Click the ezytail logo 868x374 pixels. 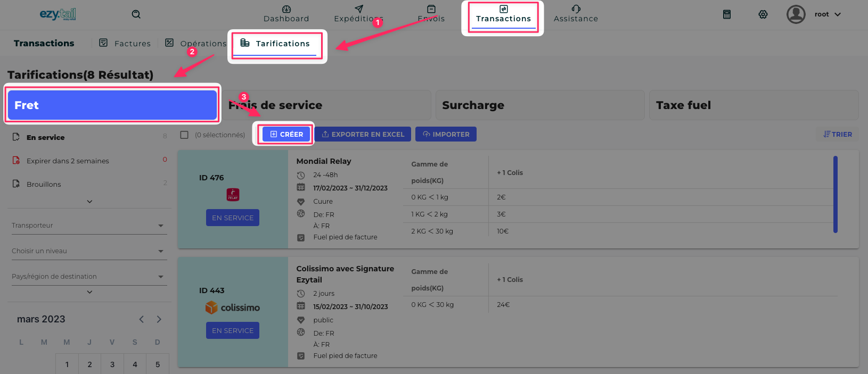click(x=58, y=14)
